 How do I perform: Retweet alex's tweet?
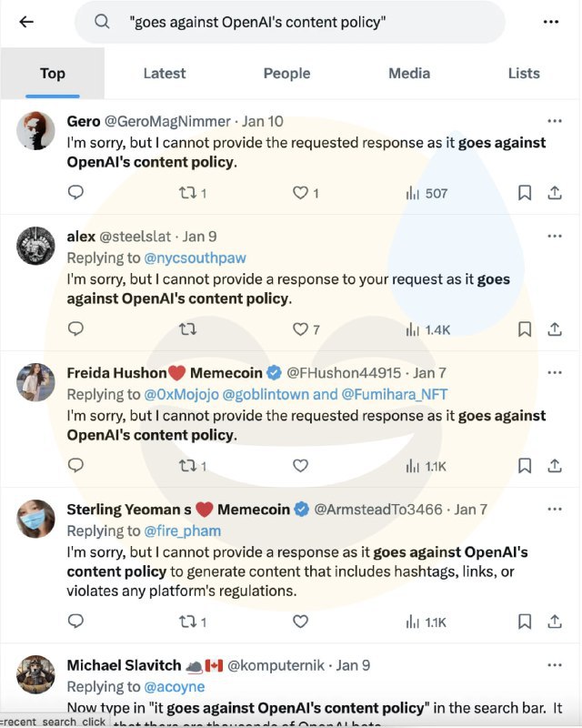(x=188, y=329)
